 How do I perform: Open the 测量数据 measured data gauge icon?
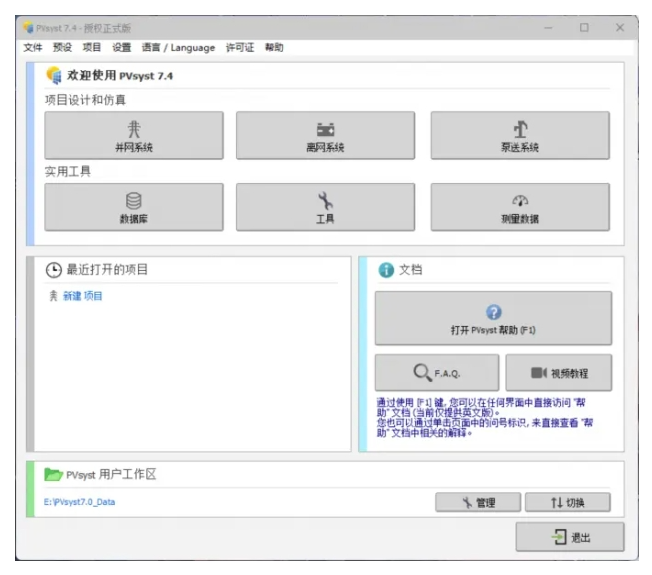tap(520, 201)
